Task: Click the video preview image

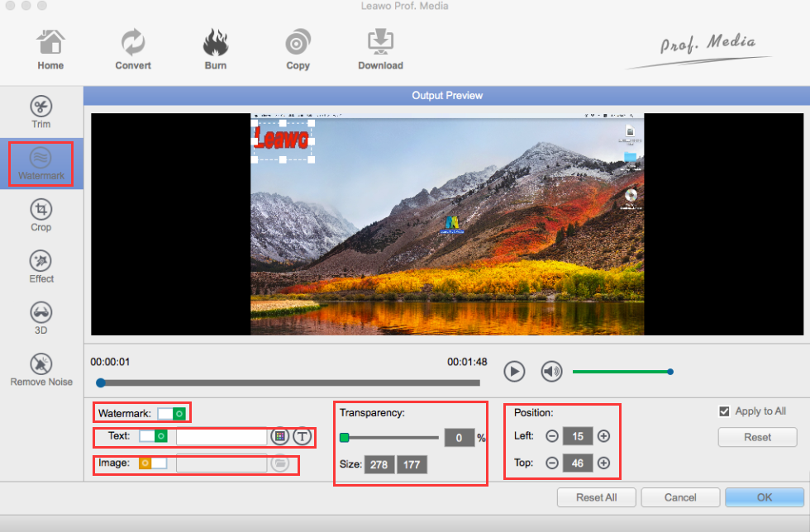Action: (447, 224)
